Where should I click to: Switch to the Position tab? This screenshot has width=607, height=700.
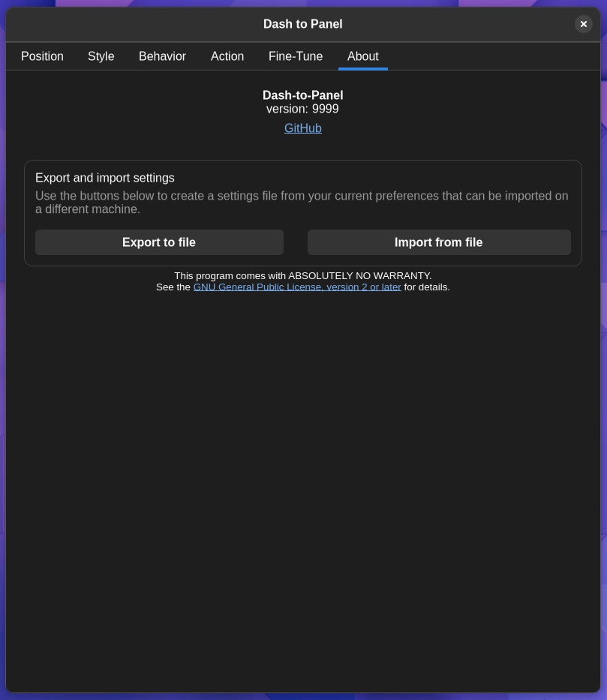tap(42, 56)
